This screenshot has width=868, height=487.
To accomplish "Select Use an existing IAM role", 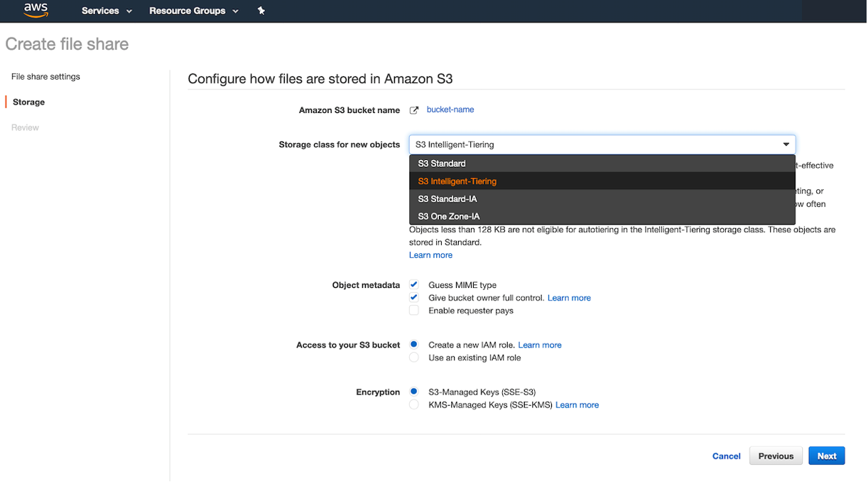I will coord(414,357).
